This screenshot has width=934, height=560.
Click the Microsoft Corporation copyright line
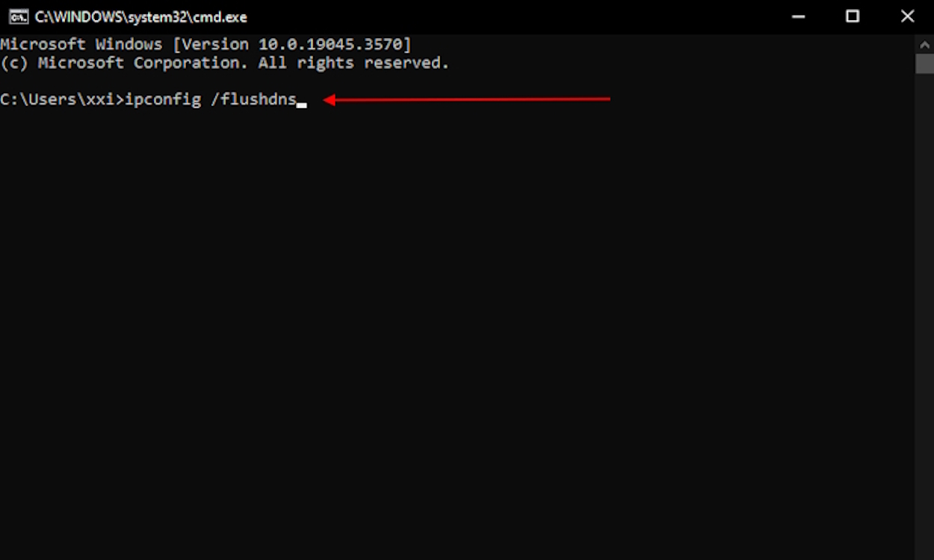(224, 63)
